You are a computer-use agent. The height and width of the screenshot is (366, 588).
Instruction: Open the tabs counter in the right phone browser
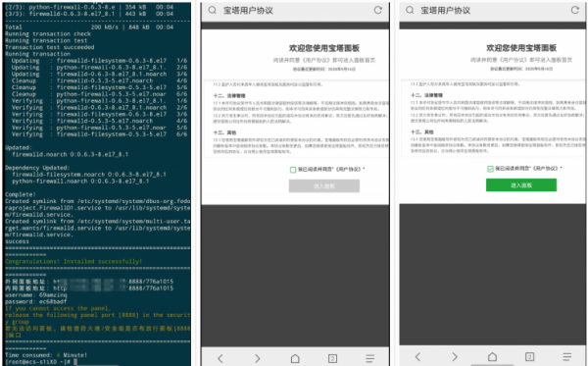pos(529,356)
